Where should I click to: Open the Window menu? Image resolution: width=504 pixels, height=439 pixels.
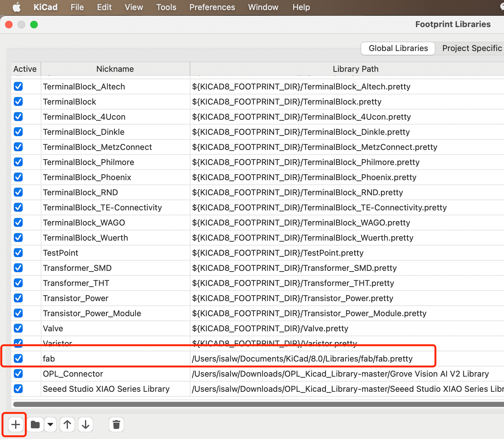[263, 7]
